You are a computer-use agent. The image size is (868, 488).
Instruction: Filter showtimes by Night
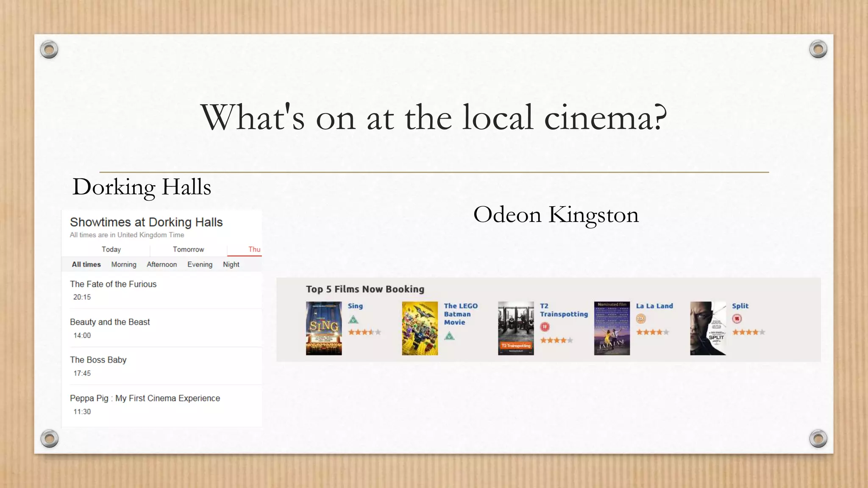tap(231, 264)
